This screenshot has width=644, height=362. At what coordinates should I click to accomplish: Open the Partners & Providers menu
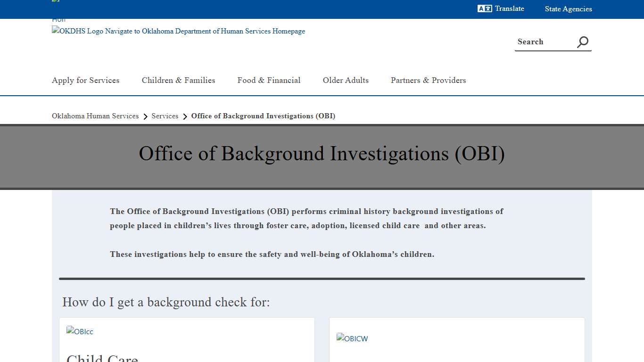pyautogui.click(x=428, y=81)
